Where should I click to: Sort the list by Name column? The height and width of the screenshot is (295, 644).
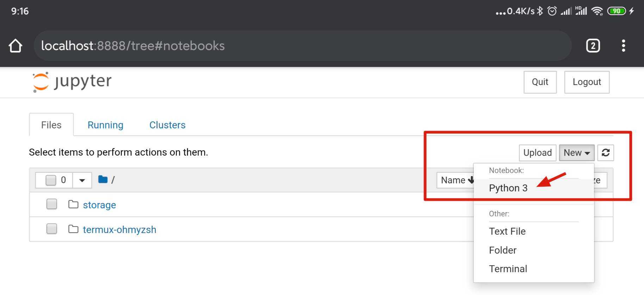[456, 180]
